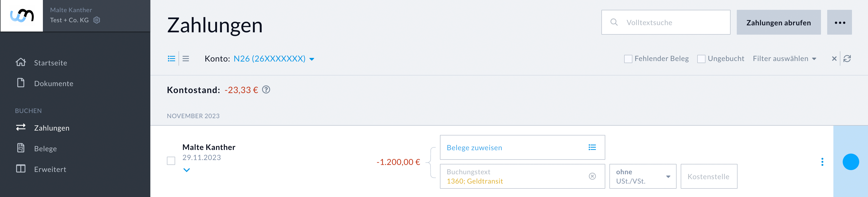The height and width of the screenshot is (197, 868).
Task: Open the ohne USt./VSt. dropdown
Action: pos(642,176)
